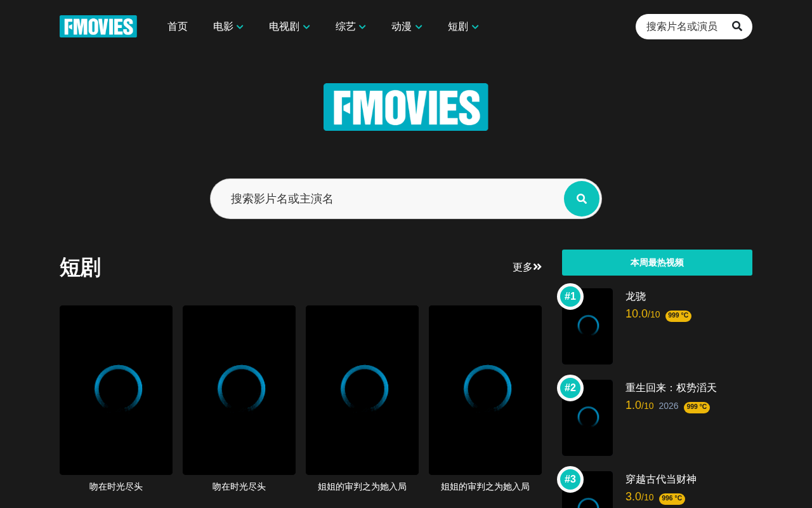812x508 pixels.
Task: Click the round teal search button
Action: 582,199
